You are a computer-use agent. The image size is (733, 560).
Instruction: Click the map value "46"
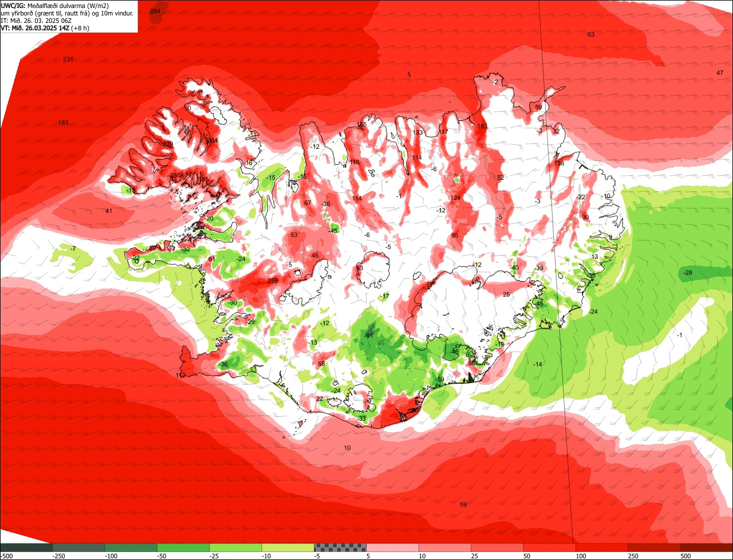(314, 256)
